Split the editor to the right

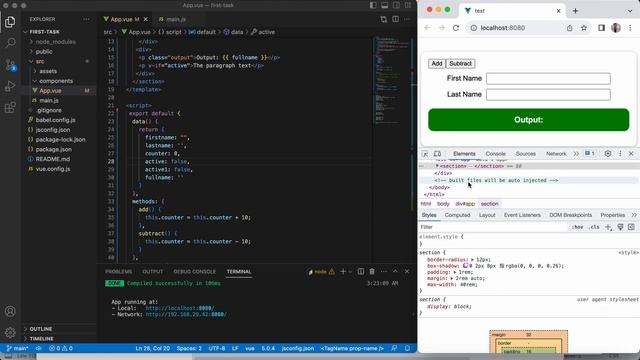(396, 19)
